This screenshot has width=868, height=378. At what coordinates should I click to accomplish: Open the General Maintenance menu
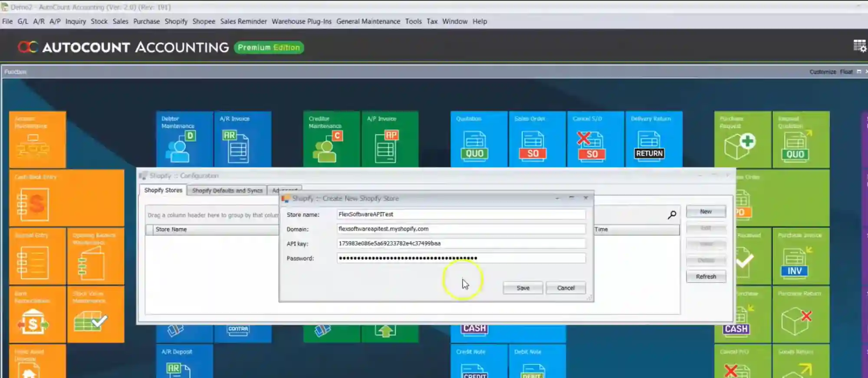tap(368, 21)
